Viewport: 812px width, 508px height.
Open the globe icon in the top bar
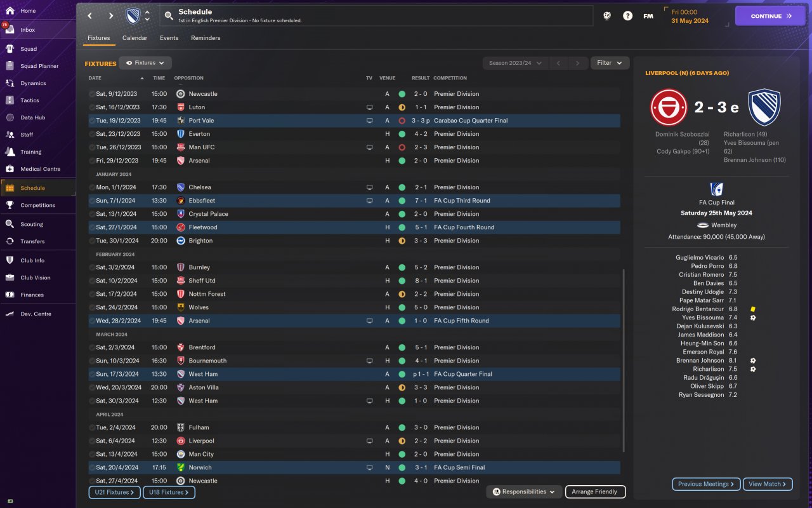pos(607,16)
